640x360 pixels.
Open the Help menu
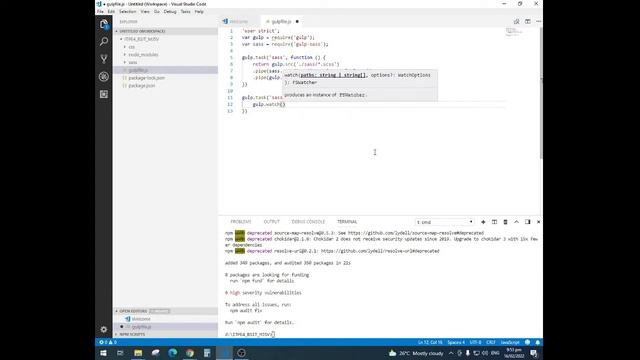coord(199,11)
